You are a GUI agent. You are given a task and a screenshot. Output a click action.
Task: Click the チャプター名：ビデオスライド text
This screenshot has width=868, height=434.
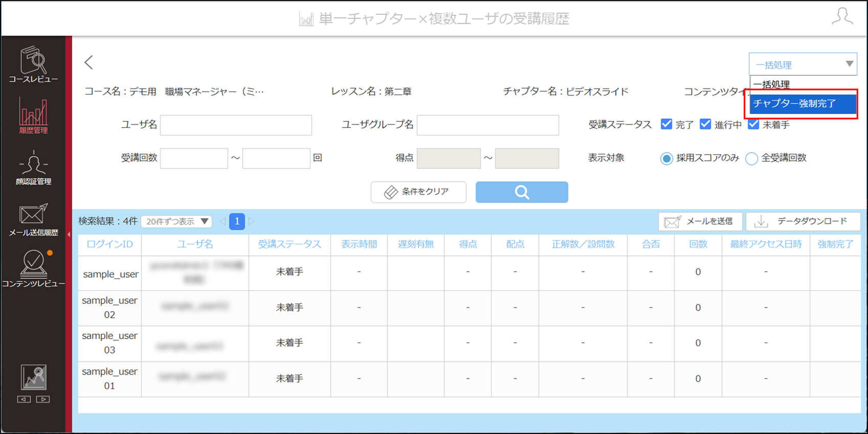566,92
